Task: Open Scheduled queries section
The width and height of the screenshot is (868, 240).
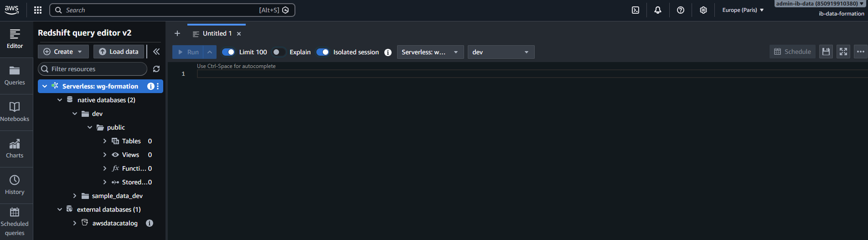Action: point(15,222)
